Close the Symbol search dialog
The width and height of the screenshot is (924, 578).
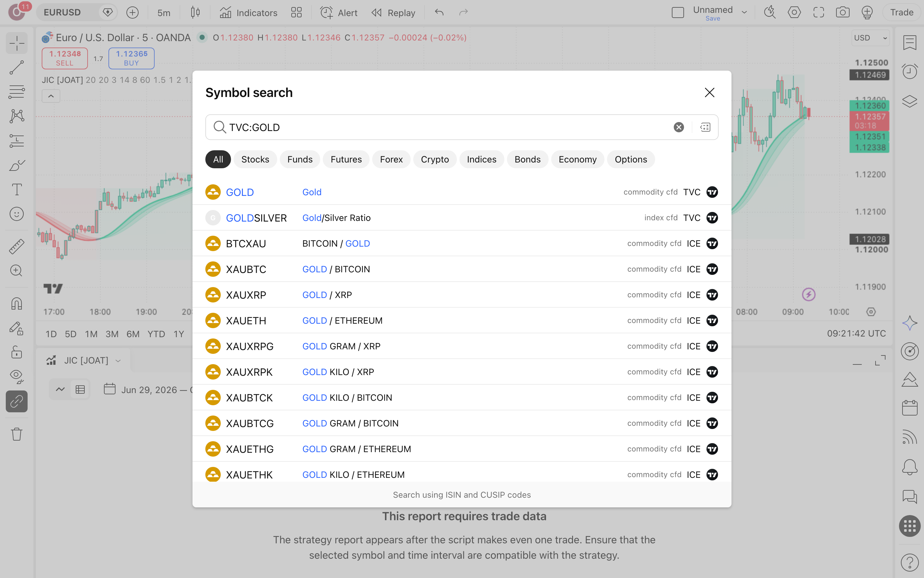click(709, 92)
